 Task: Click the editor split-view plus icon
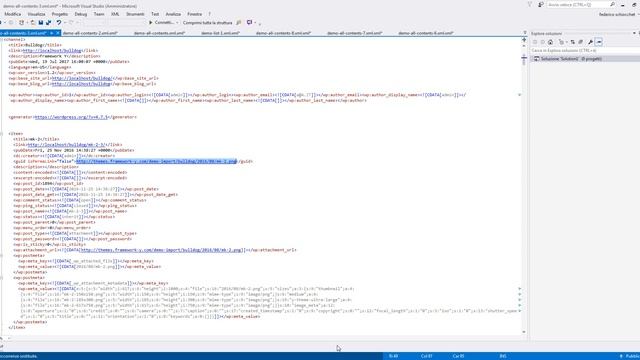pos(524,40)
